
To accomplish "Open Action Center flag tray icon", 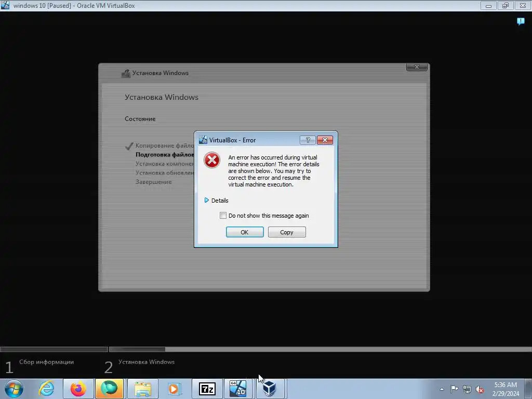I will click(454, 389).
